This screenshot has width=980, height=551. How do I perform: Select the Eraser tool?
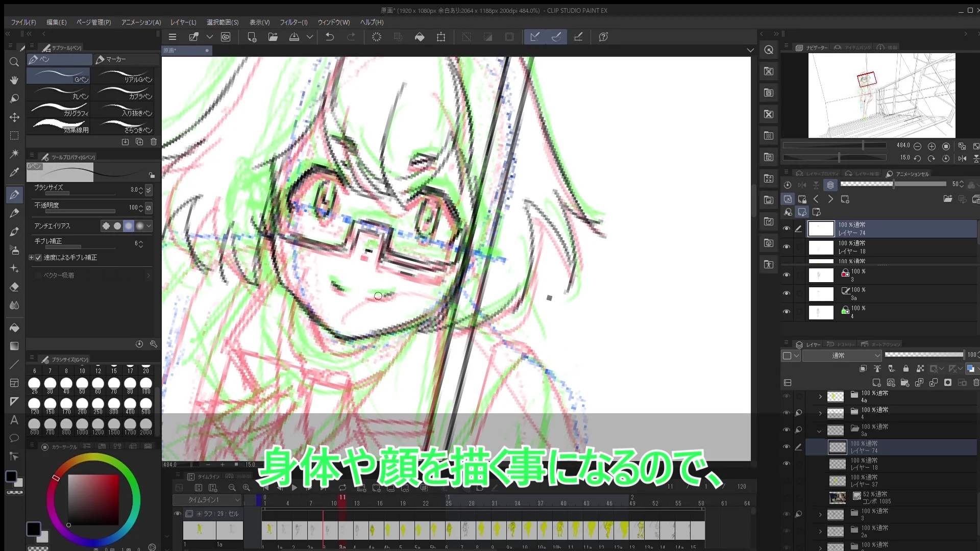[14, 287]
